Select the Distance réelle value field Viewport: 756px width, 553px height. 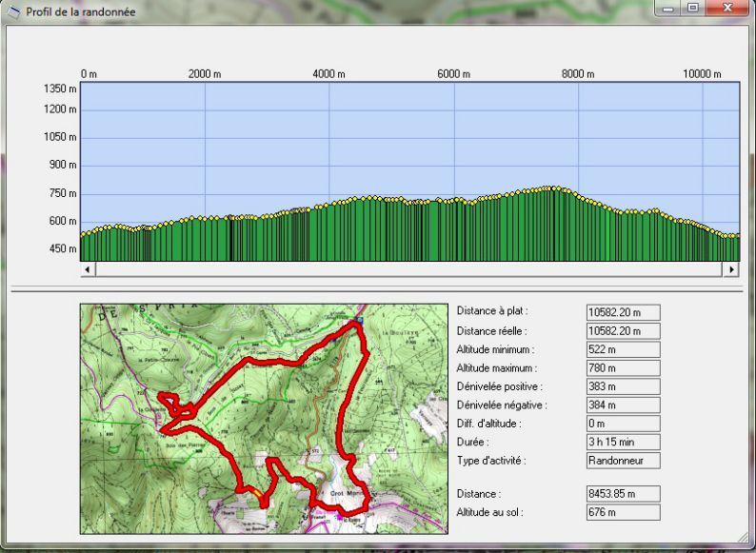tap(623, 330)
